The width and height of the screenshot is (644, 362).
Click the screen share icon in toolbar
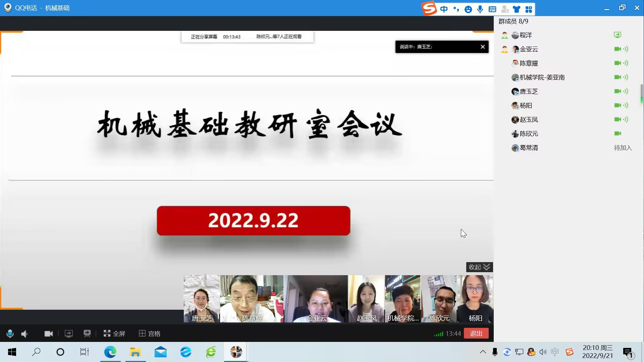(x=68, y=334)
